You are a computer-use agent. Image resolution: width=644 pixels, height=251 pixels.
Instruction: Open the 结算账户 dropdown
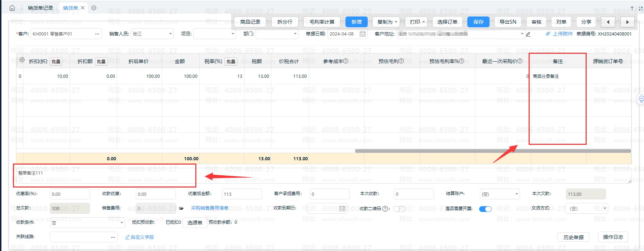(516, 194)
